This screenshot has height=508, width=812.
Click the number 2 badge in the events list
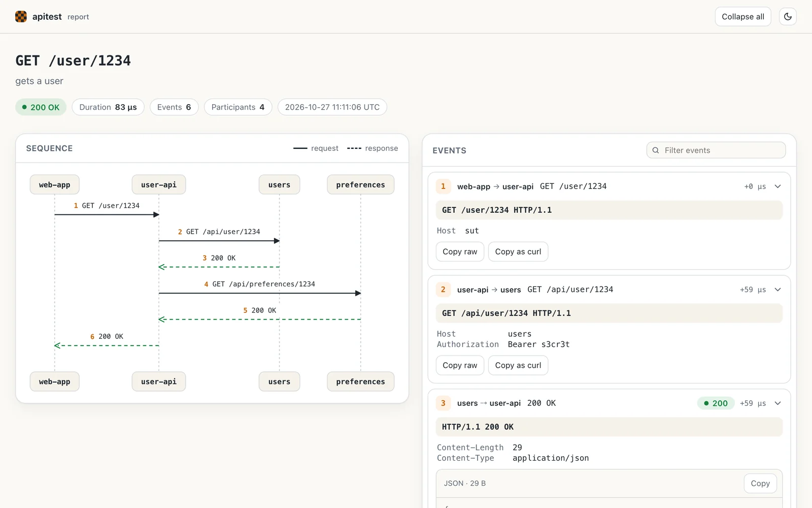(x=443, y=290)
